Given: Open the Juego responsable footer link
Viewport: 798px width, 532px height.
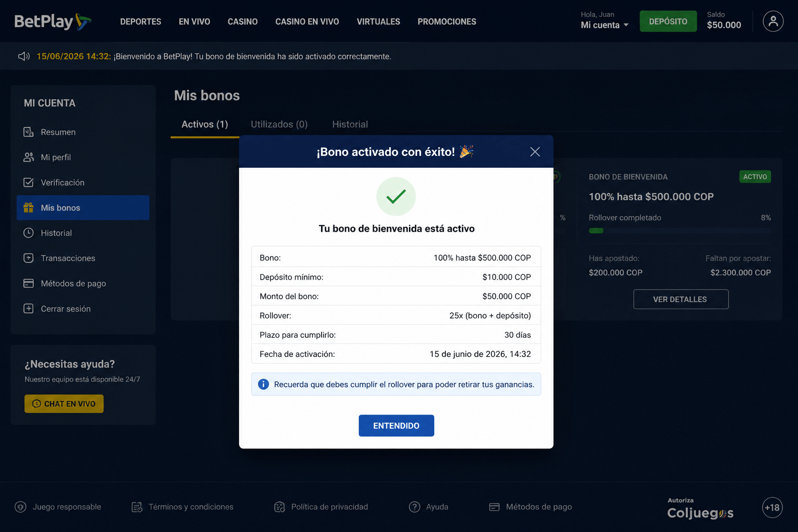Looking at the screenshot, I should coord(58,507).
